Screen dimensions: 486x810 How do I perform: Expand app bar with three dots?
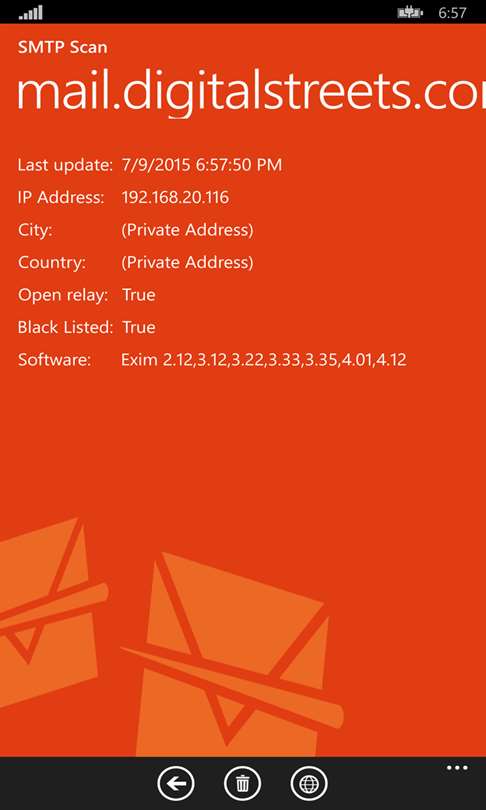click(457, 768)
